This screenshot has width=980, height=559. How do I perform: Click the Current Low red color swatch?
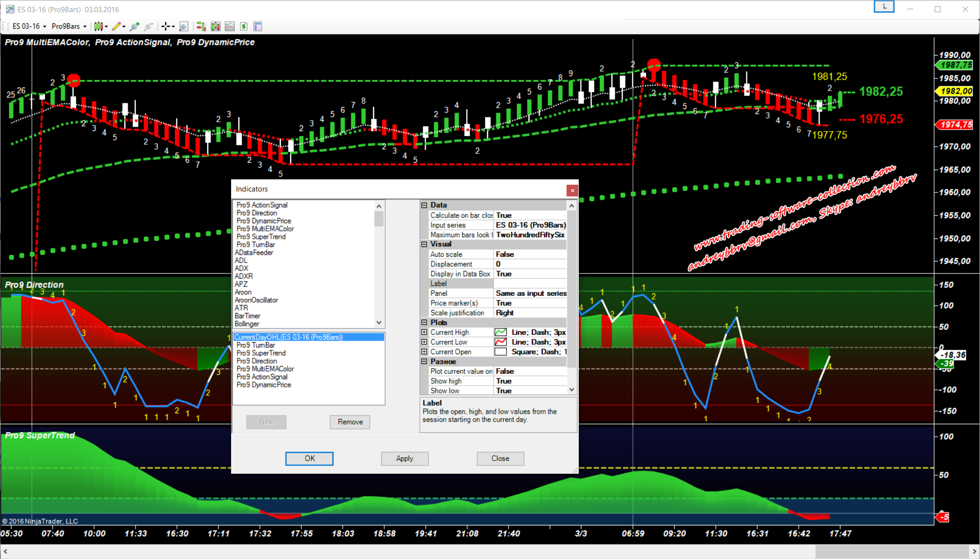(x=500, y=342)
